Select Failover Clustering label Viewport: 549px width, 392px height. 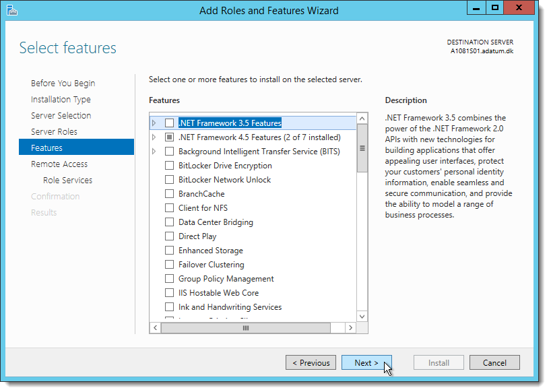pyautogui.click(x=211, y=265)
